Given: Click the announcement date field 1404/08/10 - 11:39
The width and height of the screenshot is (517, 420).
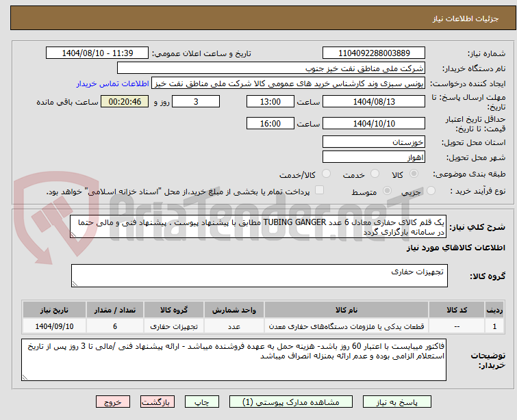Looking at the screenshot, I should [97, 53].
